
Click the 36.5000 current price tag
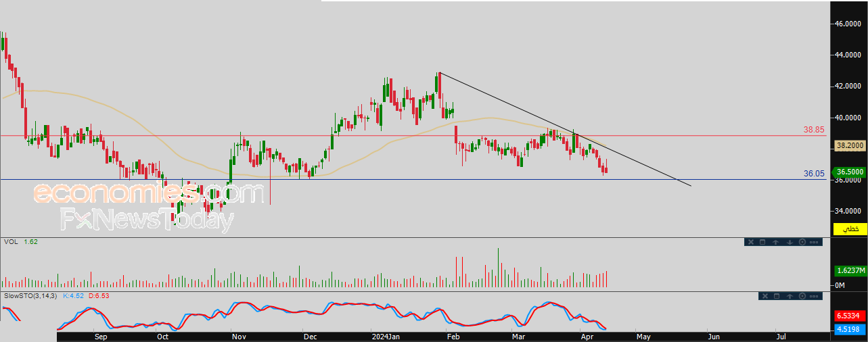pyautogui.click(x=850, y=172)
